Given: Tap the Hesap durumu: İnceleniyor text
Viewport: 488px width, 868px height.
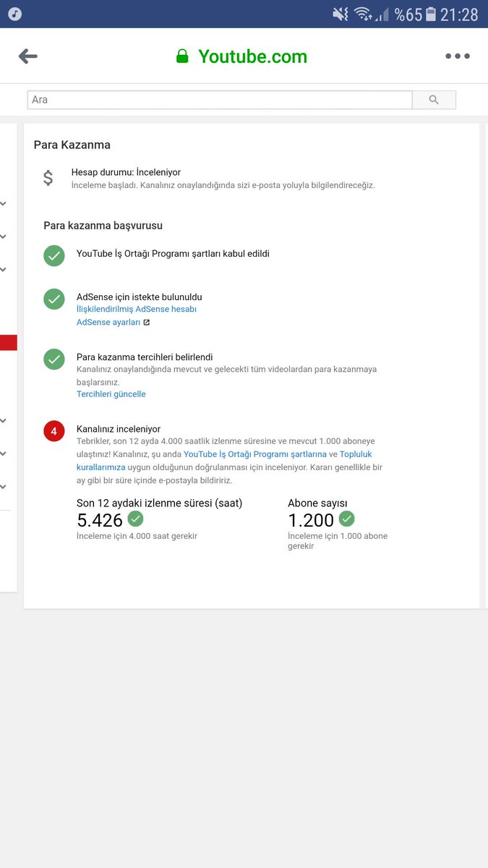Looking at the screenshot, I should [x=126, y=172].
